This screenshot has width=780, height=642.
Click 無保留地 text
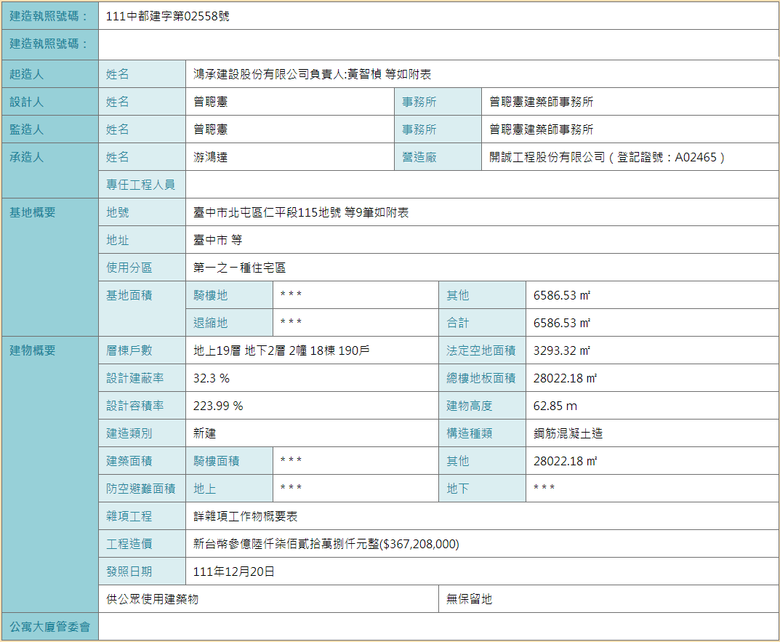coord(469,599)
